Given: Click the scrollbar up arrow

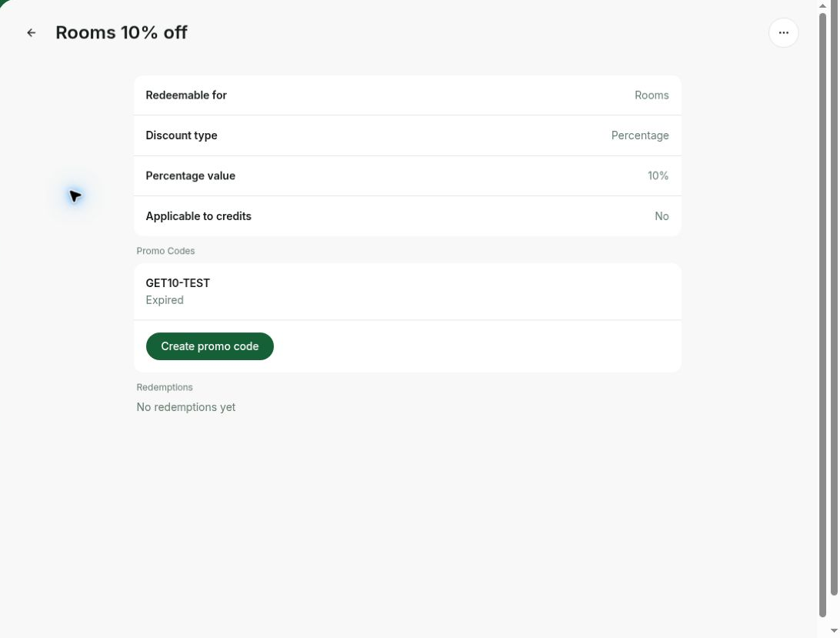Looking at the screenshot, I should [822, 5].
